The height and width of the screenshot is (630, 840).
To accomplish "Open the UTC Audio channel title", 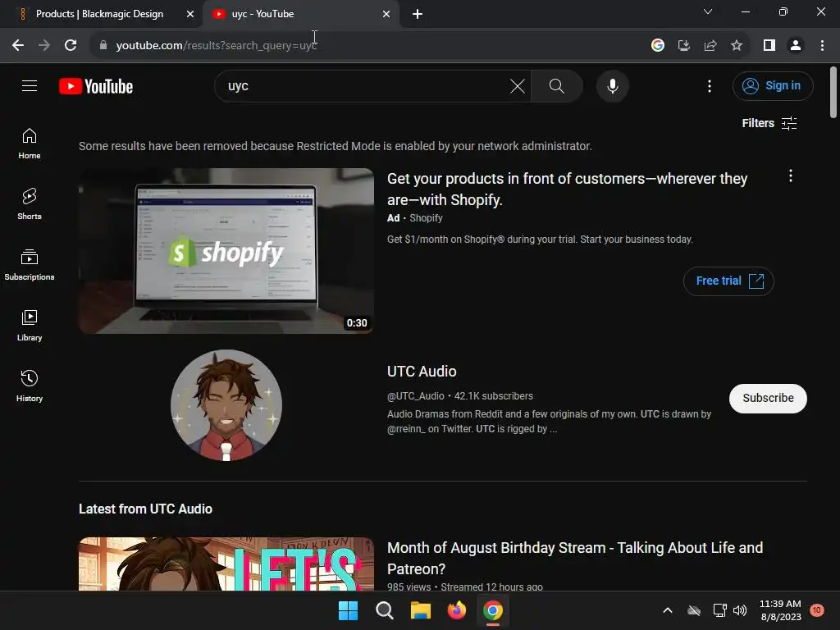I will 422,372.
